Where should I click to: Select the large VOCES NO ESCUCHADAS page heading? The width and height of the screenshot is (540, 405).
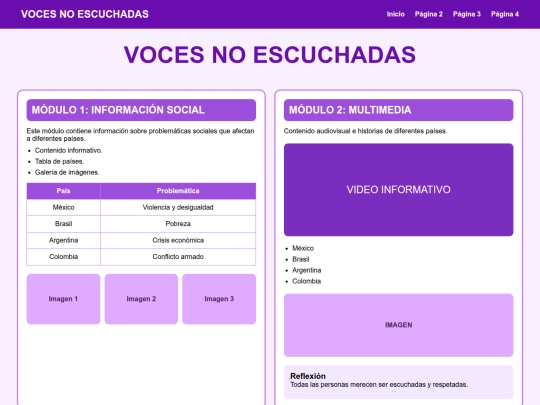270,54
